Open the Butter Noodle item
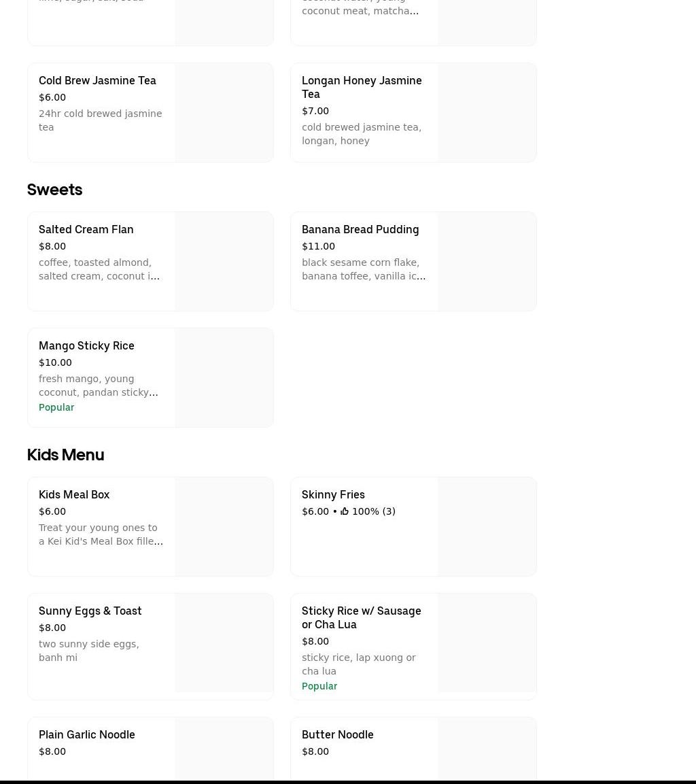This screenshot has width=696, height=784. 338,734
